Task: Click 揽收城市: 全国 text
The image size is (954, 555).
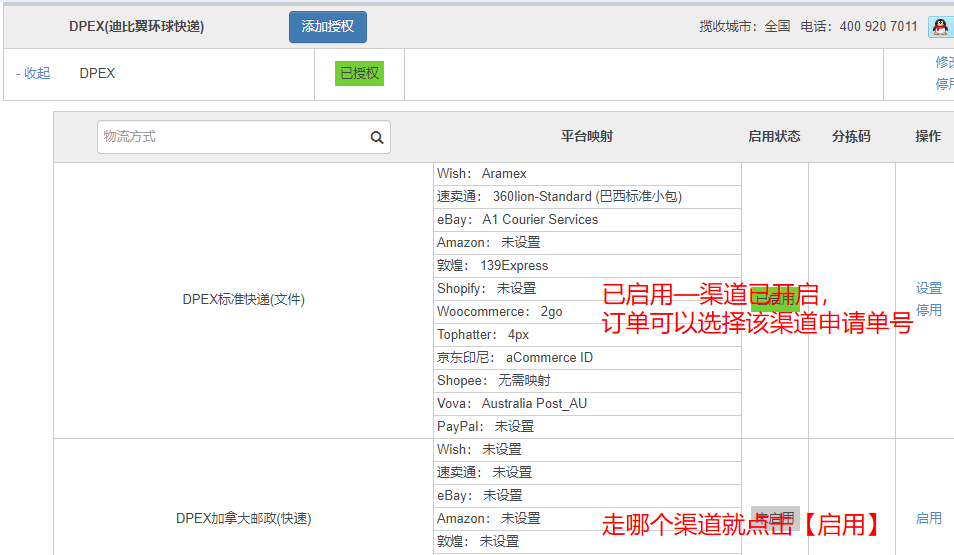Action: point(745,27)
